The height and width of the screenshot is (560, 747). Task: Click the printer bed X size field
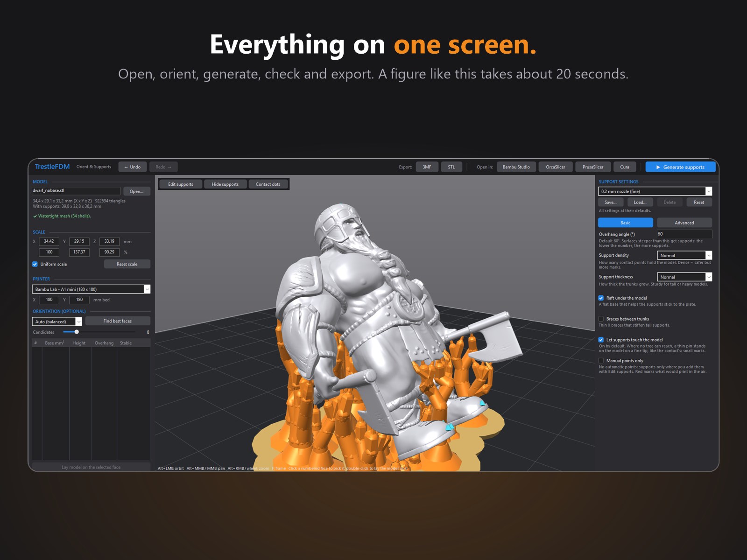49,300
